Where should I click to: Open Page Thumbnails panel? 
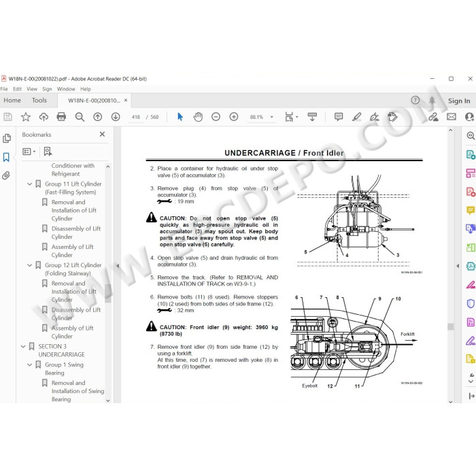click(x=6, y=139)
